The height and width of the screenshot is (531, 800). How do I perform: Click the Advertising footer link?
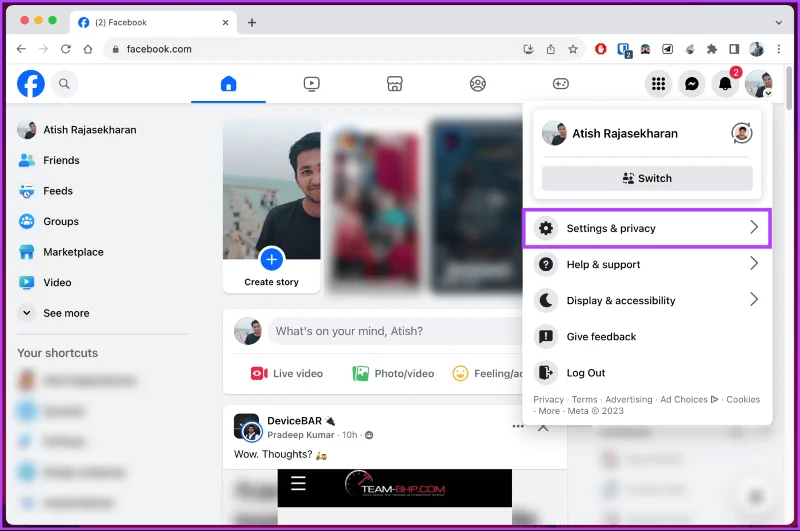[x=629, y=399]
